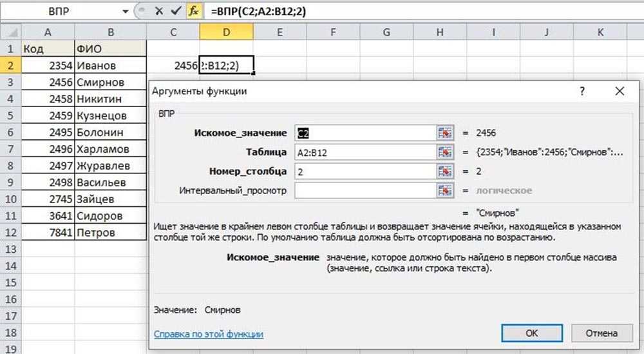
Task: Click the Интервальный_просмотр range selector icon
Action: 445,191
